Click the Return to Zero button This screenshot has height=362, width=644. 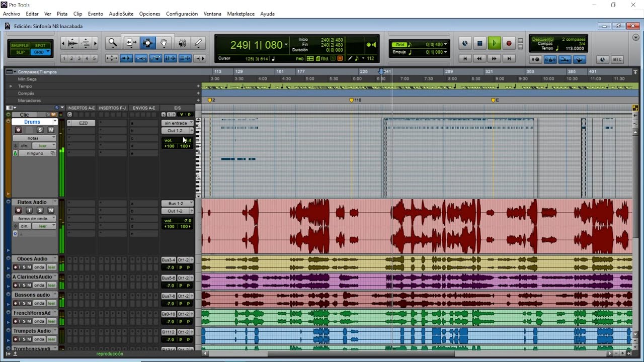click(465, 59)
